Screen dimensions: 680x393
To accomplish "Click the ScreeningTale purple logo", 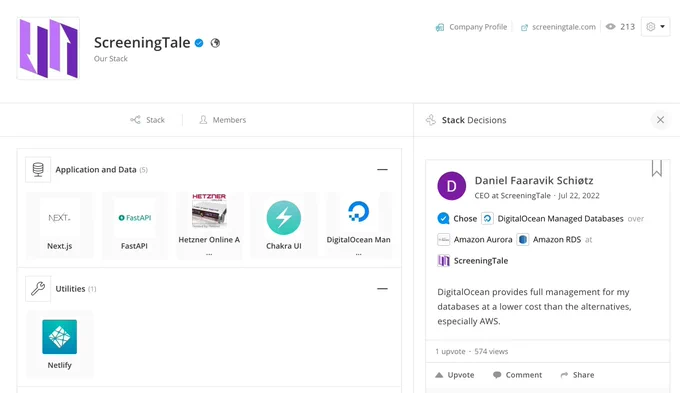I will click(48, 48).
